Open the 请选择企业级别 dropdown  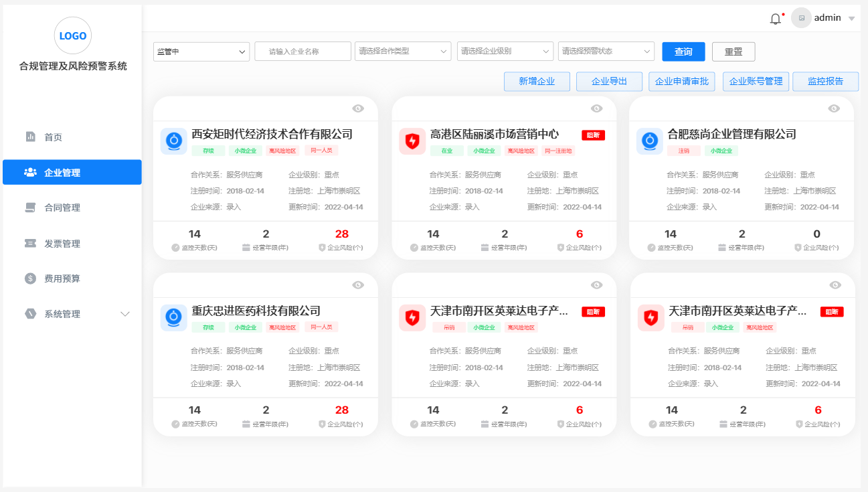(x=505, y=51)
